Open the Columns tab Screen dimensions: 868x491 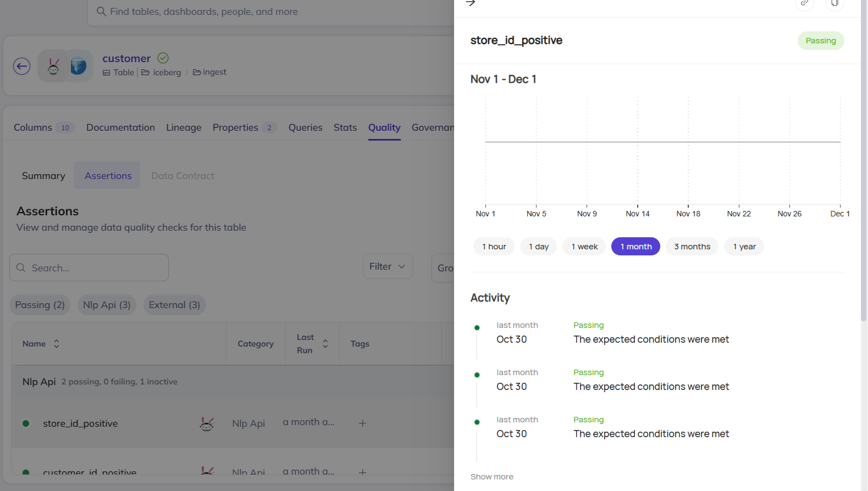click(x=44, y=127)
